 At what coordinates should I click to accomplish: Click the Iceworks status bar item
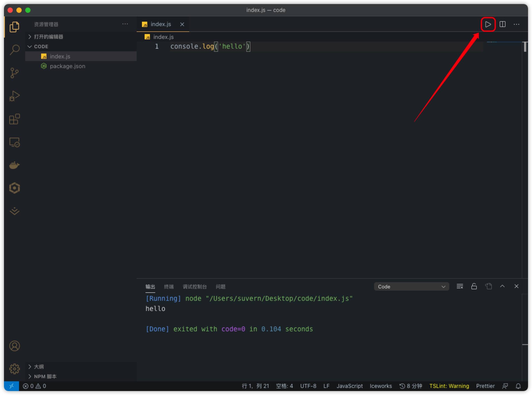coord(381,386)
